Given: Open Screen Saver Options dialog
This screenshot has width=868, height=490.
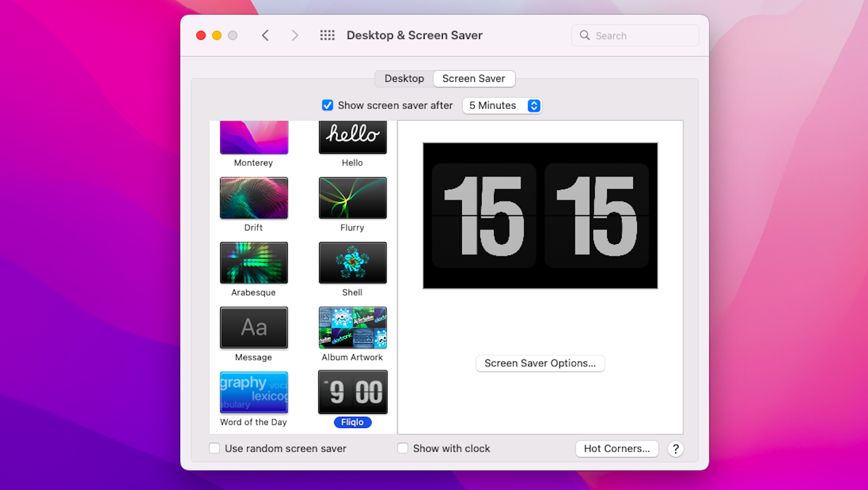Looking at the screenshot, I should coord(540,363).
